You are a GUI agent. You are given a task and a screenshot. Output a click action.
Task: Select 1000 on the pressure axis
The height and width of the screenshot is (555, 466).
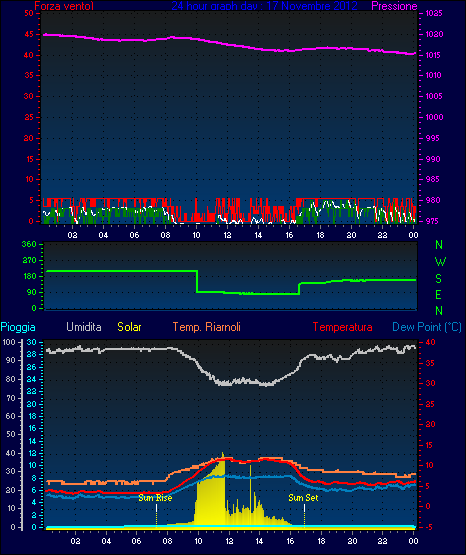coord(434,117)
